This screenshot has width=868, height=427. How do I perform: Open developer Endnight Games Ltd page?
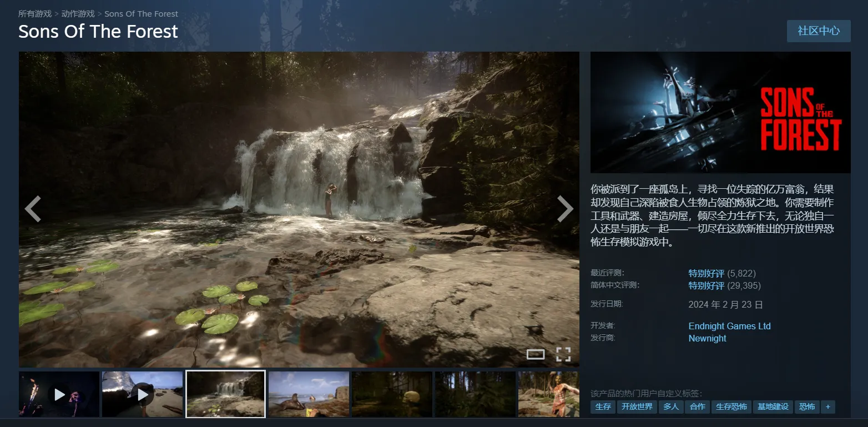(x=729, y=326)
